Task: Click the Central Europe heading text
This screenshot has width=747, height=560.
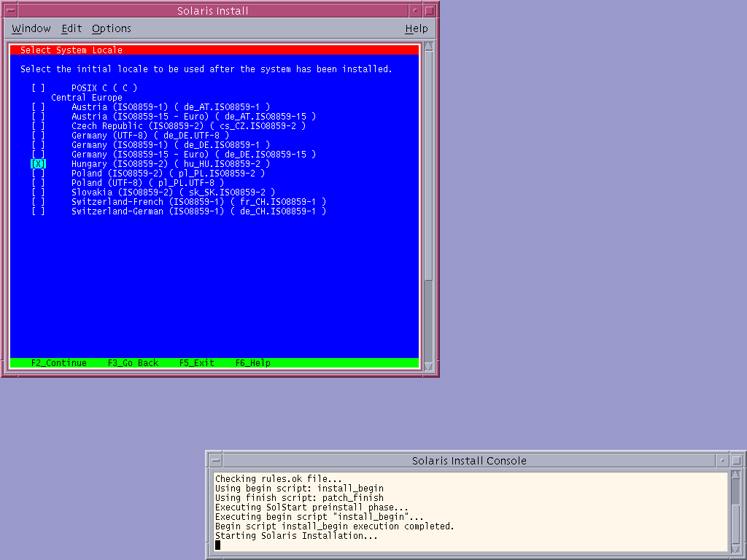Action: (87, 98)
